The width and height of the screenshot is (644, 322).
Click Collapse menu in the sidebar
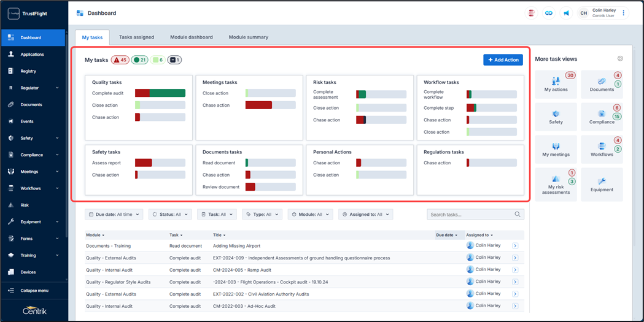pyautogui.click(x=34, y=291)
